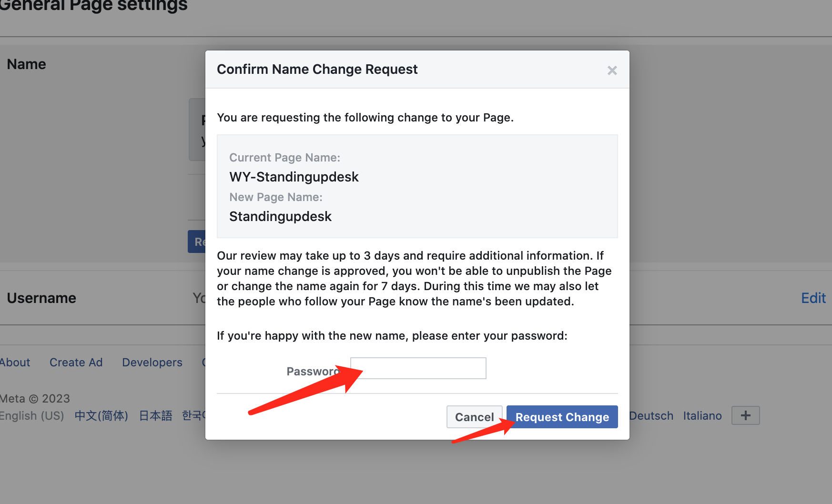
Task: Open more languages with the plus button
Action: [745, 415]
